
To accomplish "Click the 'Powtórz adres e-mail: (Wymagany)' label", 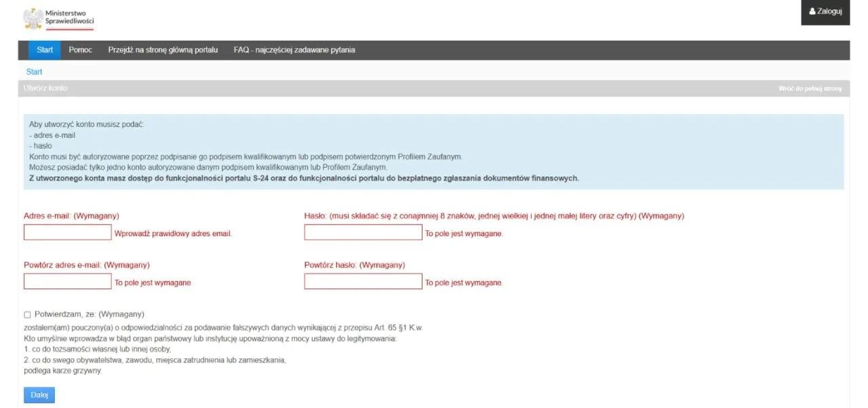I will pos(87,265).
